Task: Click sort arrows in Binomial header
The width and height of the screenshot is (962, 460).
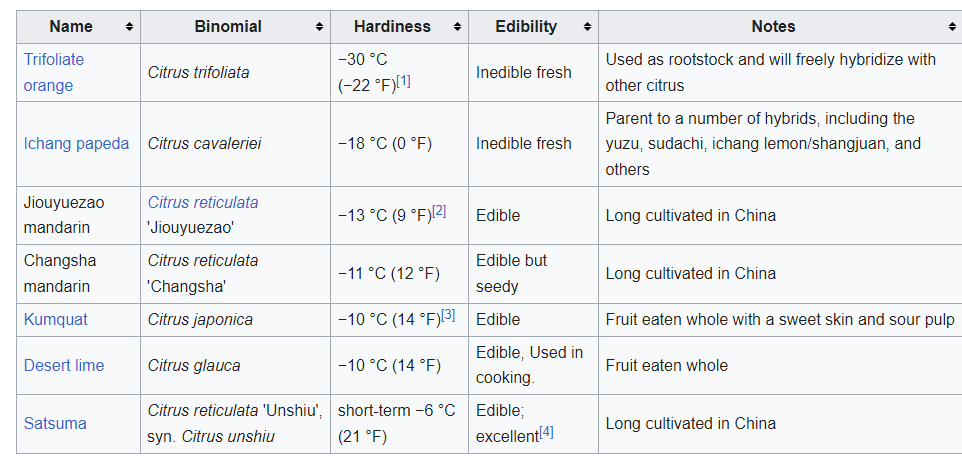Action: tap(319, 27)
